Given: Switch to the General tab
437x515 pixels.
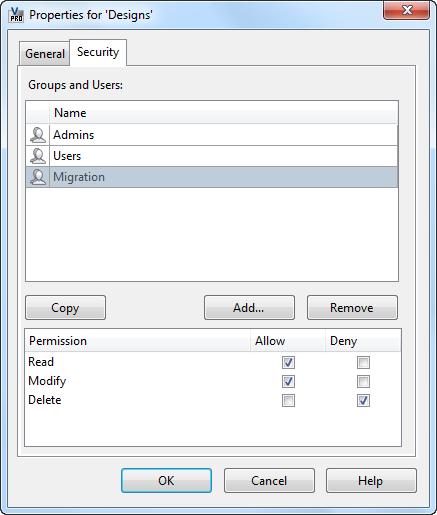Looking at the screenshot, I should [45, 54].
